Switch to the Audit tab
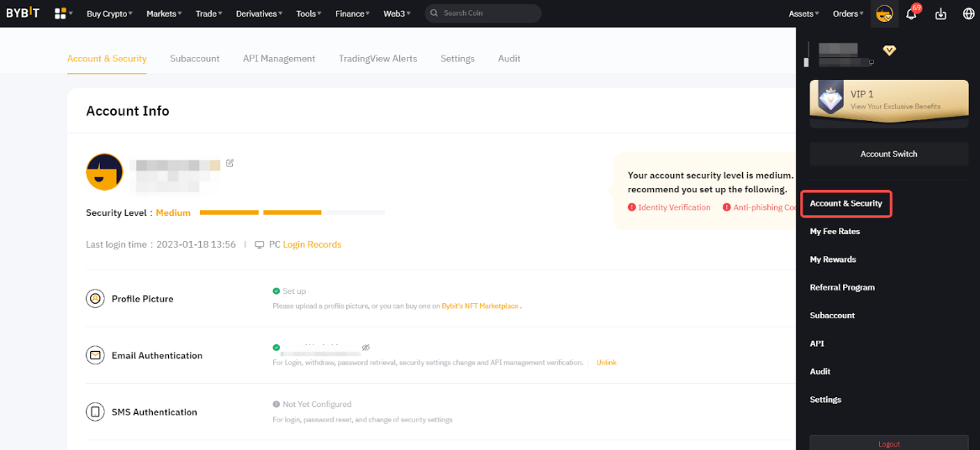 tap(509, 59)
